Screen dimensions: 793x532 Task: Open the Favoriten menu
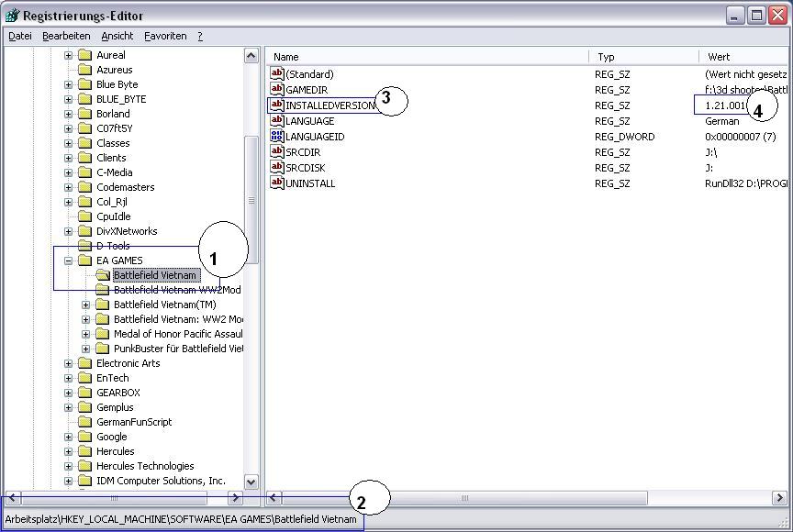165,36
